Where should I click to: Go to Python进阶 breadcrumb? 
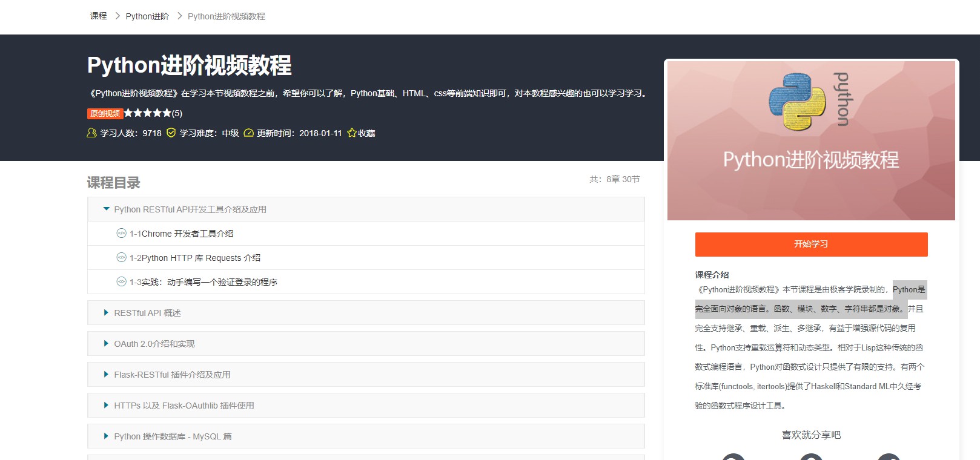click(147, 16)
